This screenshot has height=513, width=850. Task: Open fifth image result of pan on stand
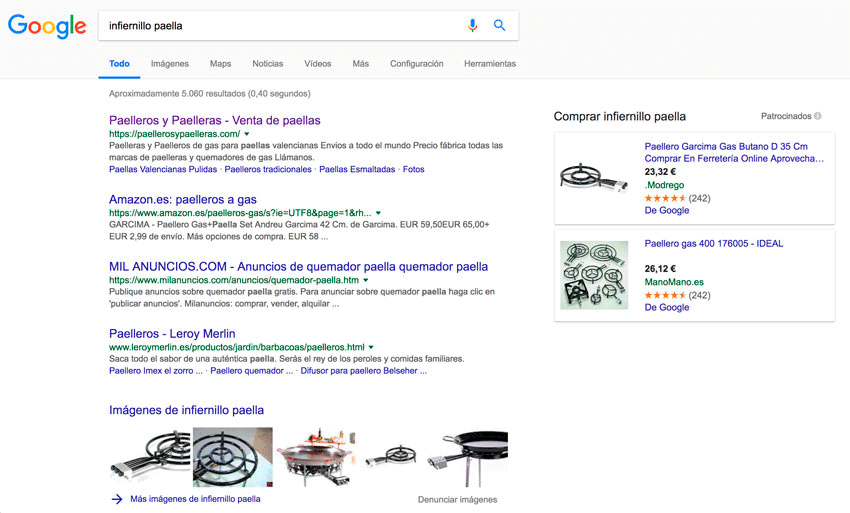[x=468, y=457]
